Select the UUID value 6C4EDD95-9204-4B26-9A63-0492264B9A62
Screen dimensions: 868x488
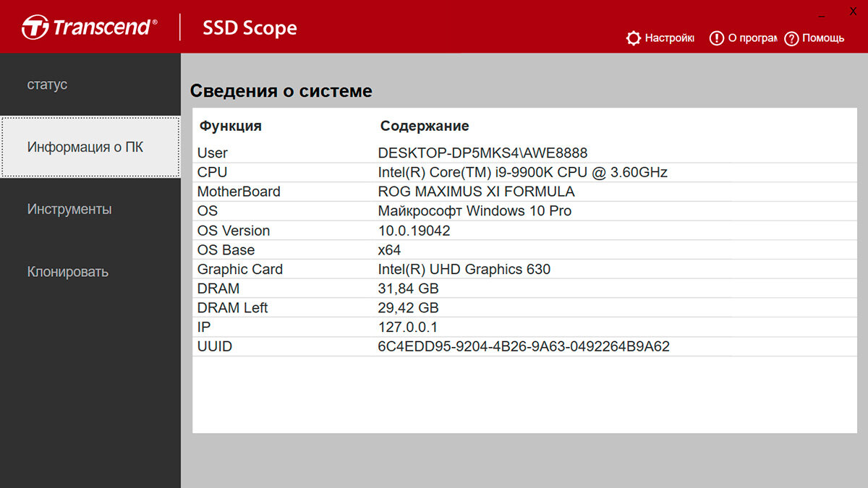[x=524, y=347]
